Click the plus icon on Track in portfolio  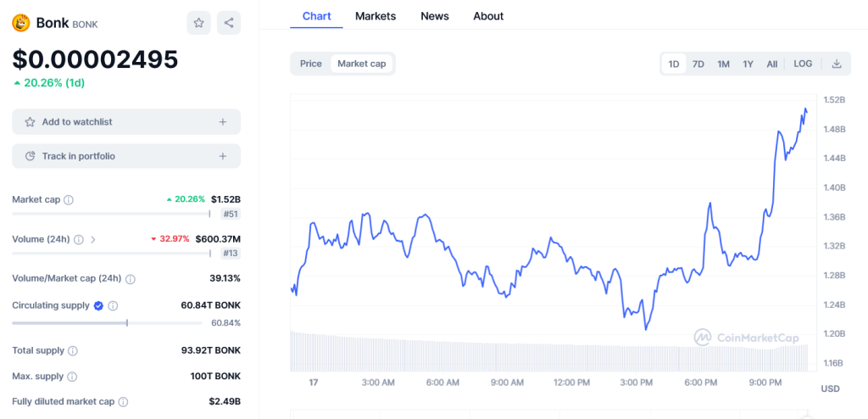pyautogui.click(x=223, y=156)
